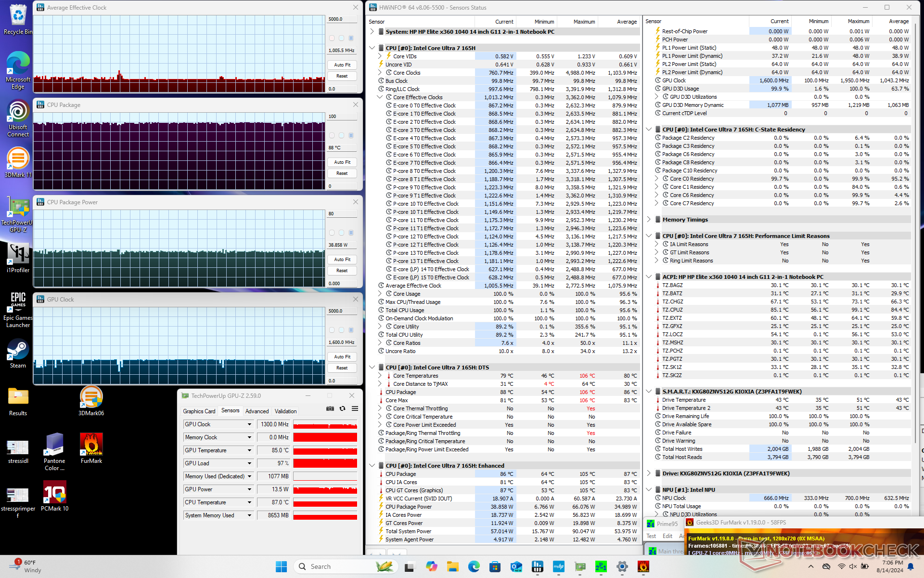Switch to the Graphics Card tab in GPU-Z
Viewport: 924px width, 578px height.
[x=199, y=411]
